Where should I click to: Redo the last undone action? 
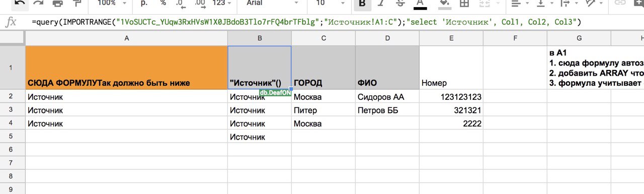39,3
